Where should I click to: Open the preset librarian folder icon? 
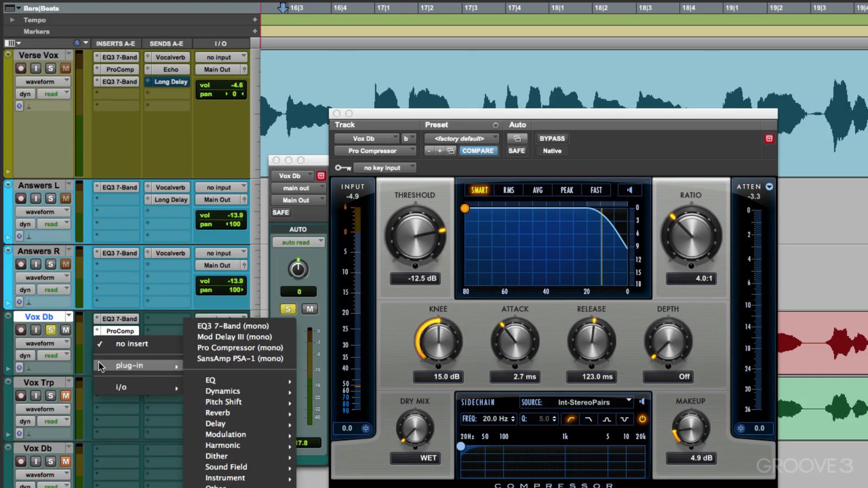451,151
